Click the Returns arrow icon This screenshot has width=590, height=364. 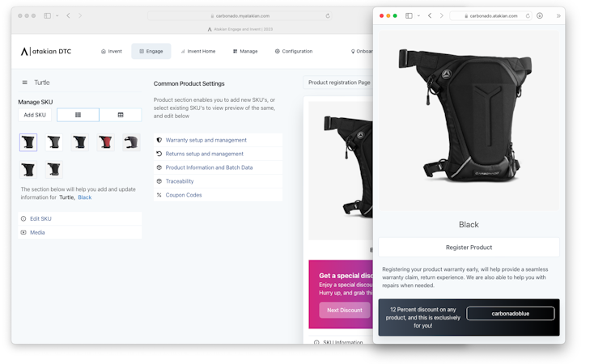tap(159, 154)
